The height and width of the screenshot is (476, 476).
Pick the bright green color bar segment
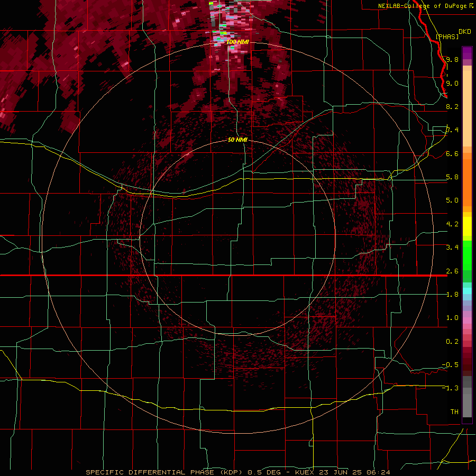(x=467, y=255)
